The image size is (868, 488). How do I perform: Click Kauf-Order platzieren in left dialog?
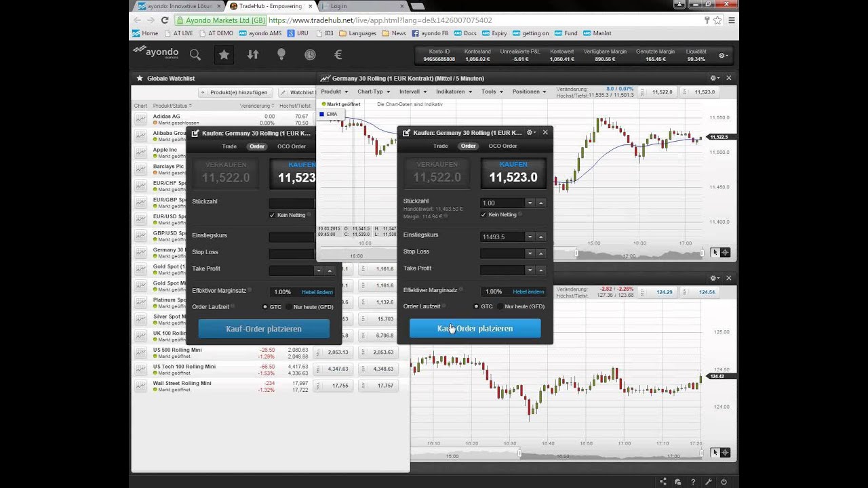point(264,329)
